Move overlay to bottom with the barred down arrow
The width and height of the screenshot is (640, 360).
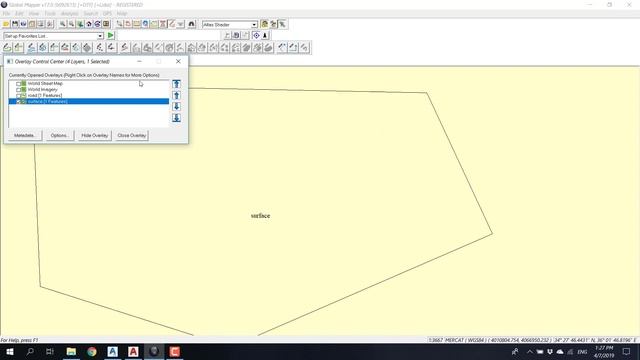coord(176,118)
